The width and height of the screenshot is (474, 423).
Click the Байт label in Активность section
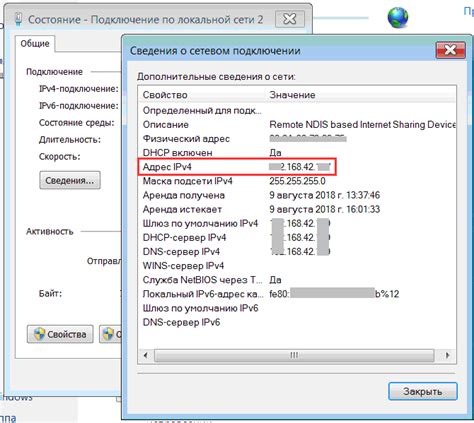pos(51,294)
